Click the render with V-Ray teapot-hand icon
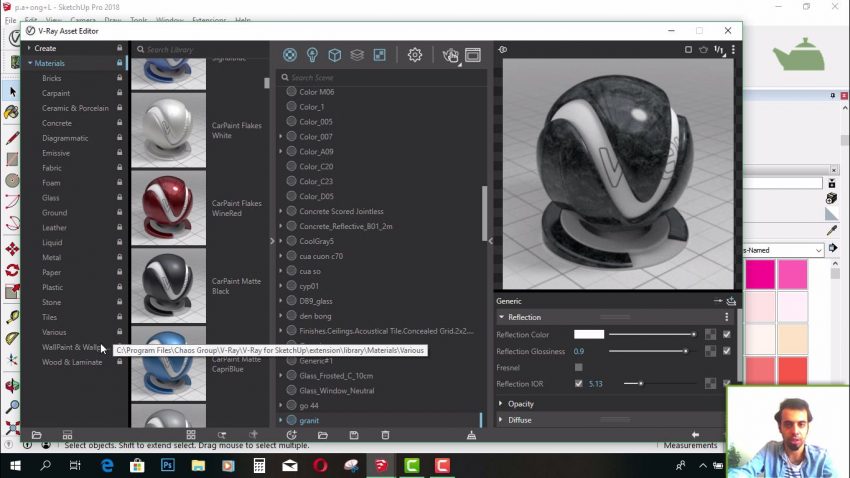The width and height of the screenshot is (850, 478). click(450, 55)
